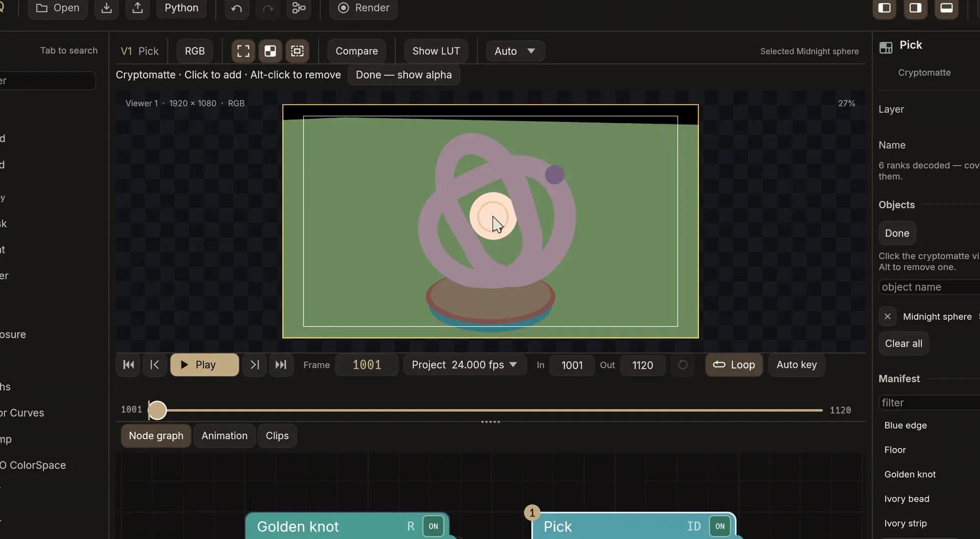The height and width of the screenshot is (539, 980).
Task: Toggle Auto key mode
Action: tap(797, 365)
